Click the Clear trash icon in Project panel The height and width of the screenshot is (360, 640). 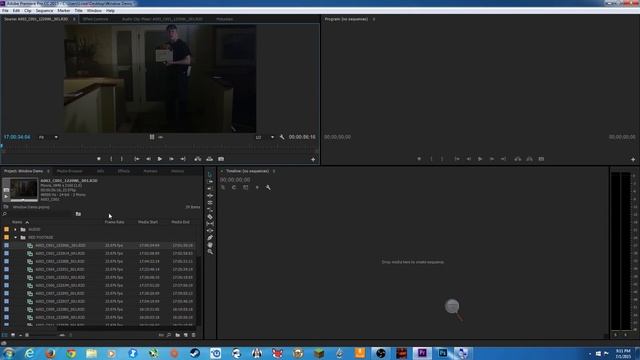pyautogui.click(x=193, y=335)
